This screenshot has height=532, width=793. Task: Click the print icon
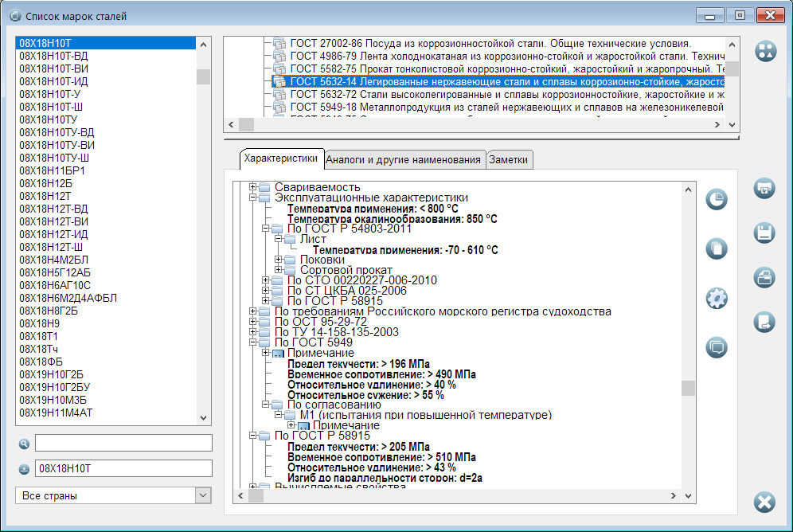pyautogui.click(x=764, y=189)
